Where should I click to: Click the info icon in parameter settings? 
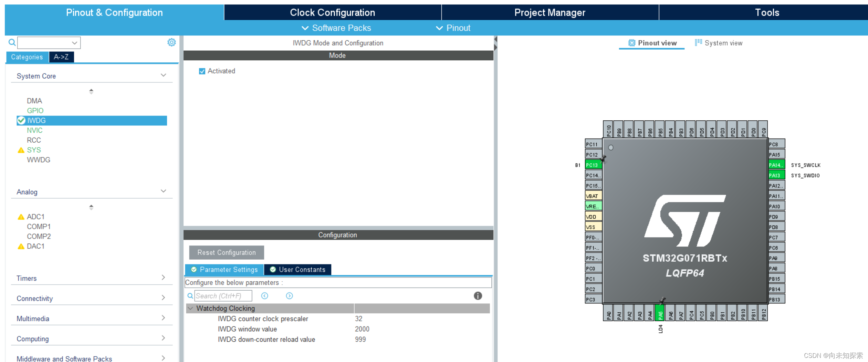[478, 296]
